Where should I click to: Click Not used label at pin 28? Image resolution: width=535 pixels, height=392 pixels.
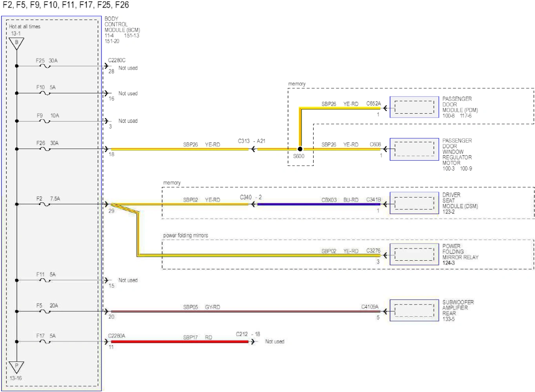coord(128,68)
